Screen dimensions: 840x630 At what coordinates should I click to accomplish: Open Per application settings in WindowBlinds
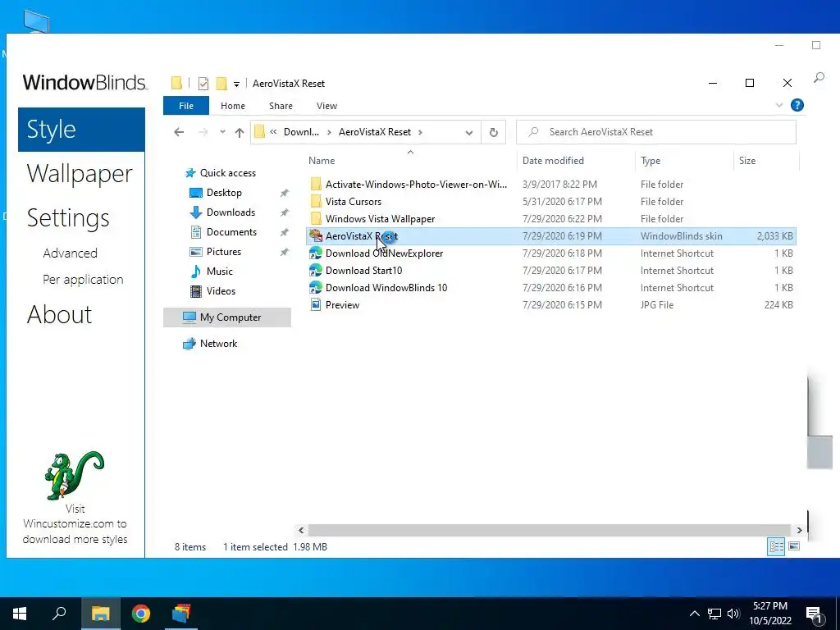(83, 280)
